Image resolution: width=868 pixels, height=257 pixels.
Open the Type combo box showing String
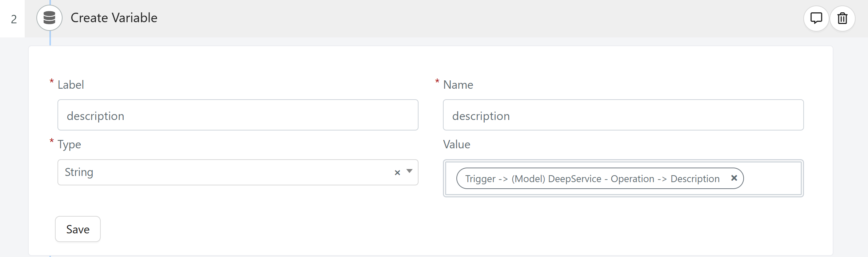[x=238, y=172]
